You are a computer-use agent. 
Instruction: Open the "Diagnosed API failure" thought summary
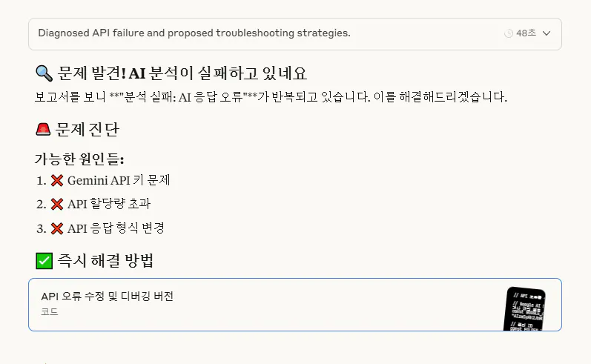click(194, 33)
